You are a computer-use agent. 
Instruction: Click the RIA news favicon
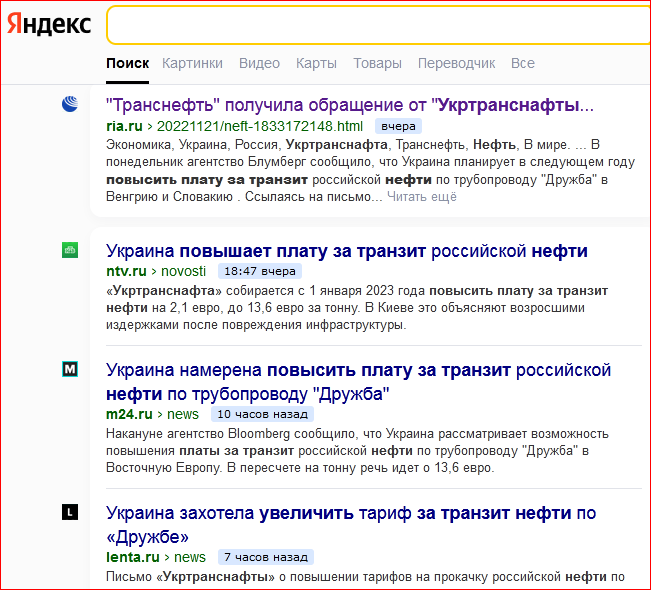point(70,104)
